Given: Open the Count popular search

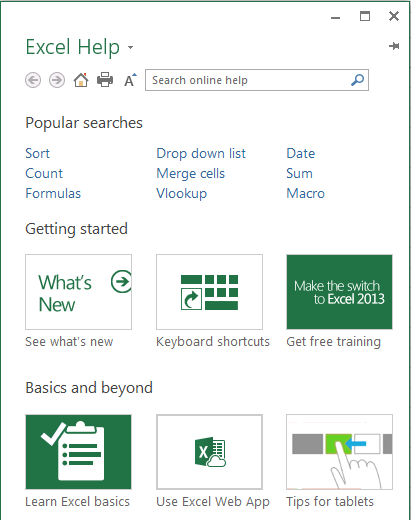Looking at the screenshot, I should tap(44, 173).
